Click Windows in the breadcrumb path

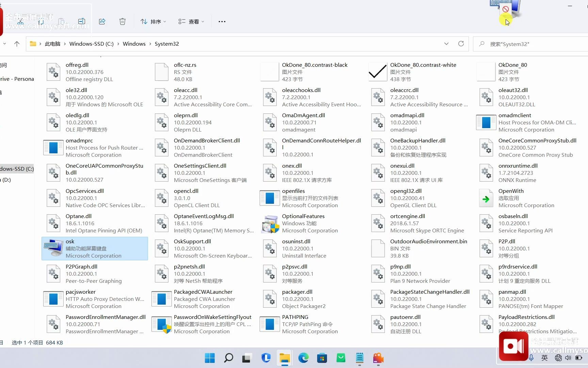click(134, 44)
